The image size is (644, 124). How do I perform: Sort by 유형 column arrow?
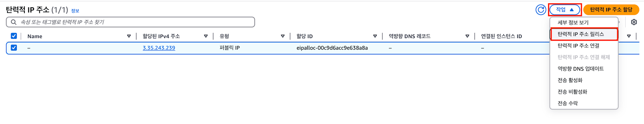(283, 36)
